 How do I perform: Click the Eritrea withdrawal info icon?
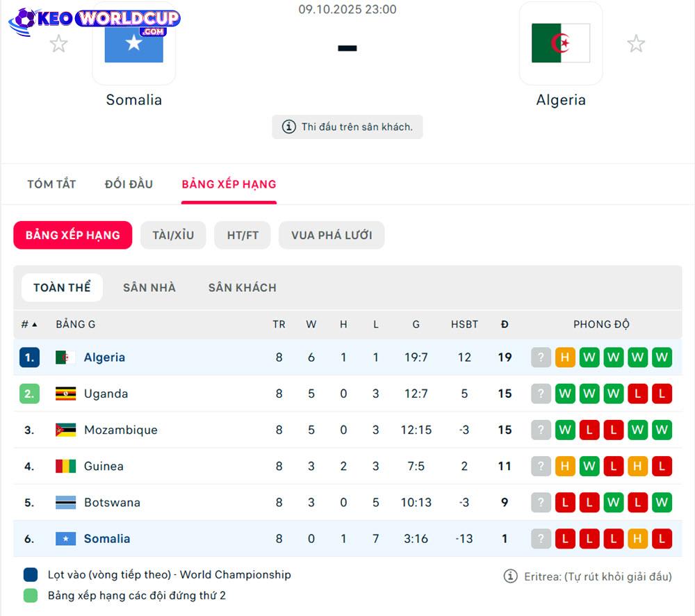511,576
